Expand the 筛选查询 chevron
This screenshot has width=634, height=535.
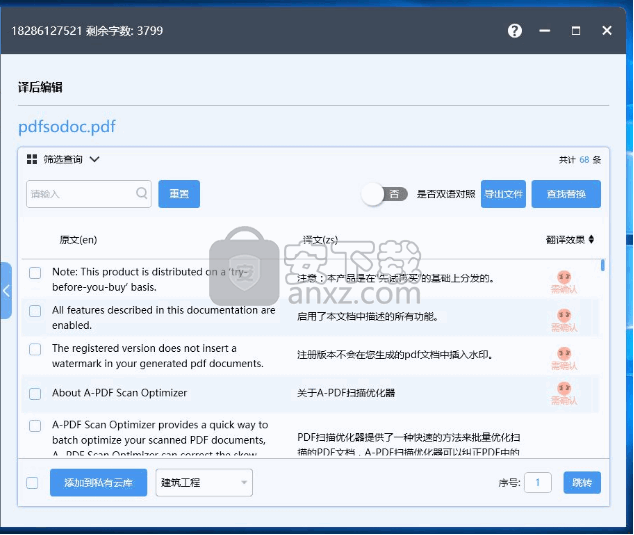[x=94, y=159]
